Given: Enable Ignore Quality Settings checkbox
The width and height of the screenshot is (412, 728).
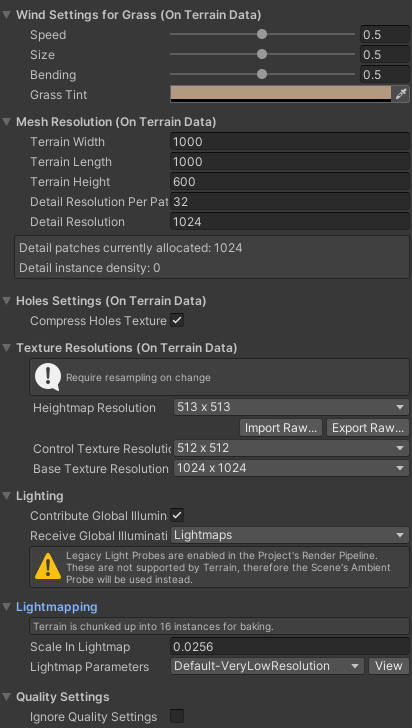Looking at the screenshot, I should click(x=177, y=716).
